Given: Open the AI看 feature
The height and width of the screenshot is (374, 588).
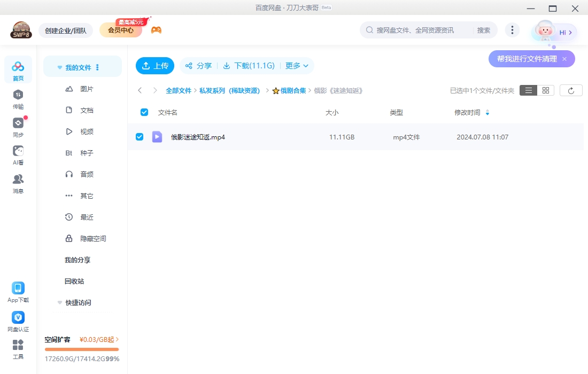Looking at the screenshot, I should tap(18, 155).
